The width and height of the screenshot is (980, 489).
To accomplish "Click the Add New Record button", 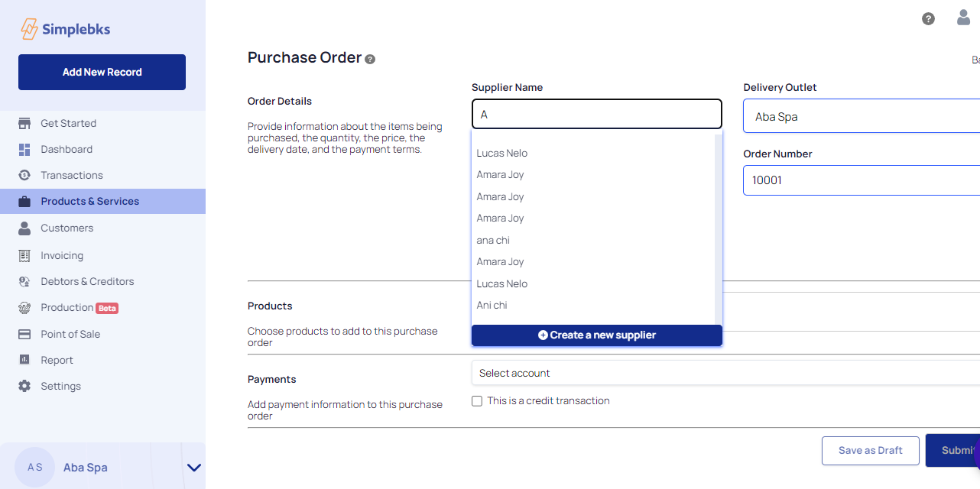I will (x=102, y=72).
